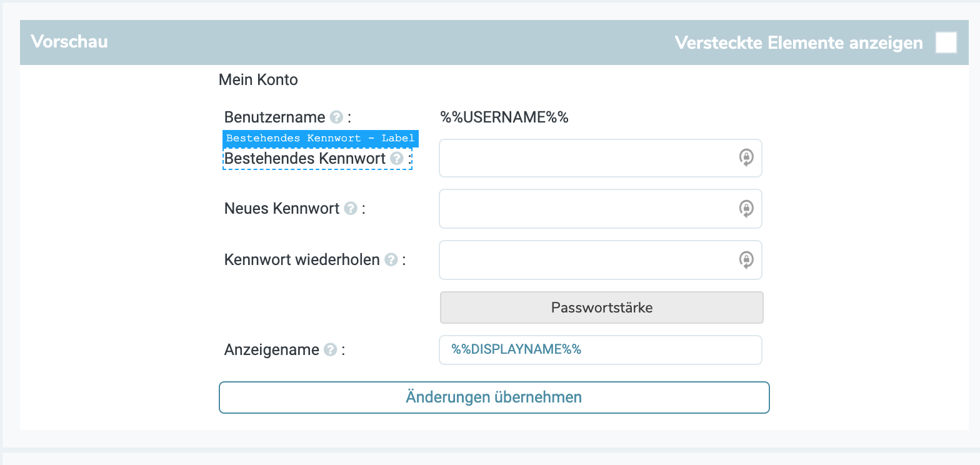Click the lock icon in Neues Kennwort field

pyautogui.click(x=747, y=208)
